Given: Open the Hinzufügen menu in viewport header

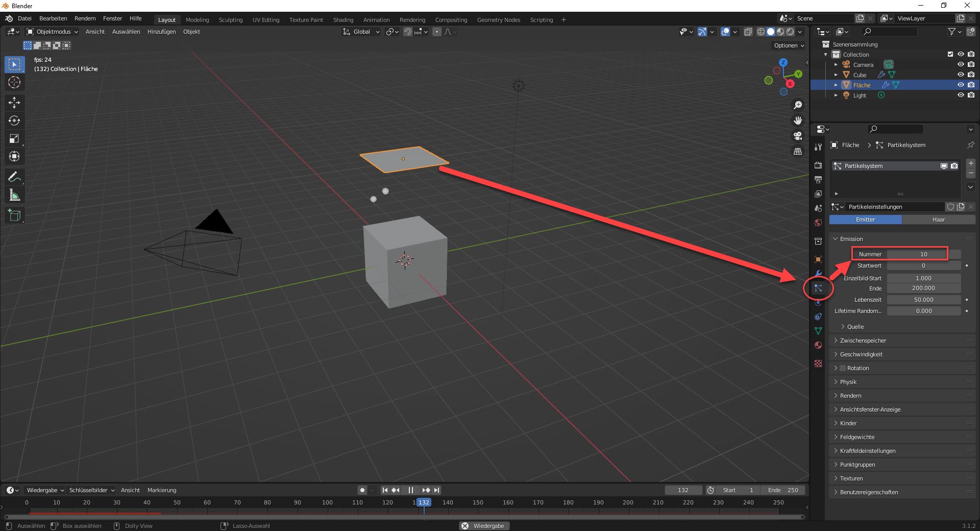Looking at the screenshot, I should point(161,32).
